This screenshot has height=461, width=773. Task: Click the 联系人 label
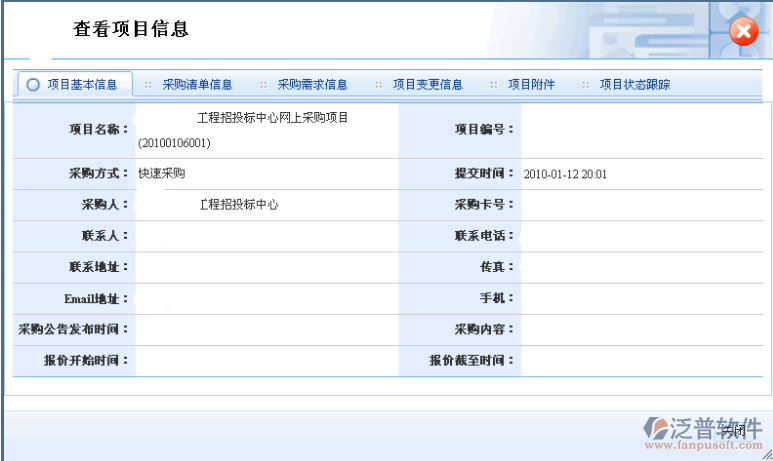coord(105,236)
